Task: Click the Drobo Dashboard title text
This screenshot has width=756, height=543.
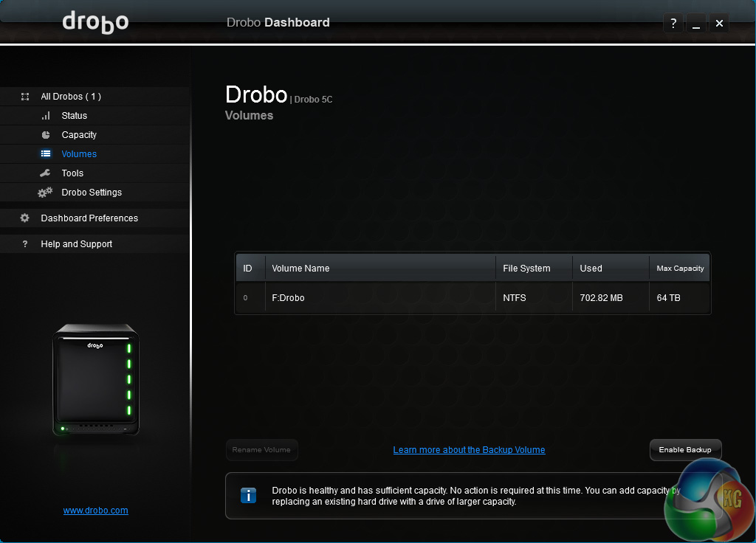Action: pos(278,23)
